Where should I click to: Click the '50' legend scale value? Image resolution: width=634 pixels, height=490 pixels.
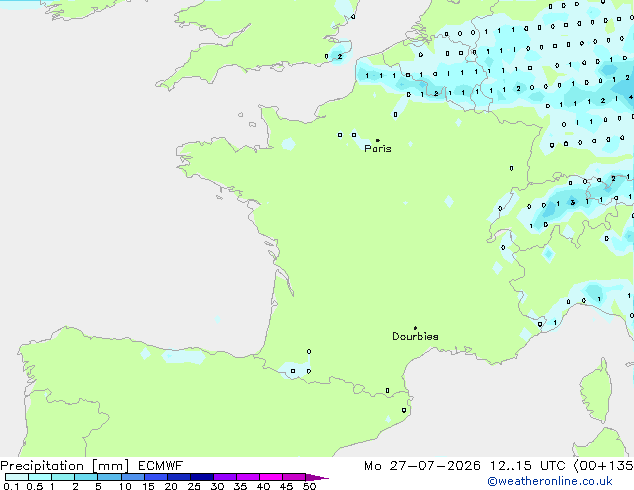coord(309,486)
